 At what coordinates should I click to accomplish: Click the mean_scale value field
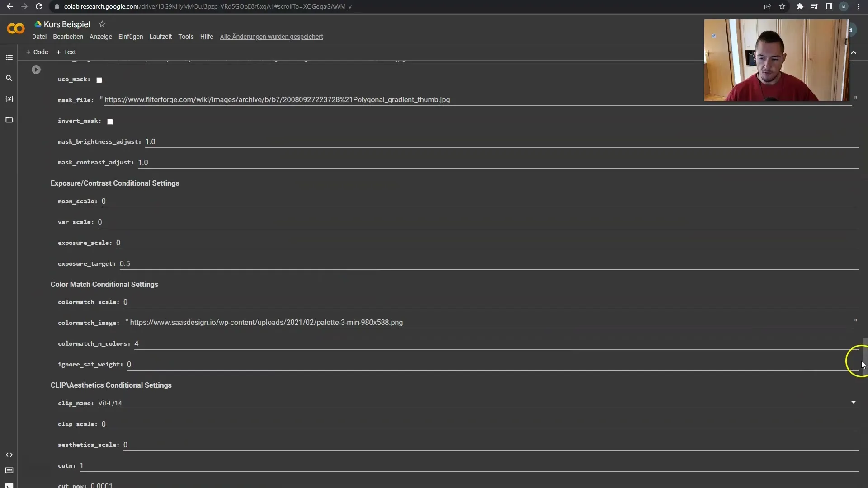coord(480,201)
